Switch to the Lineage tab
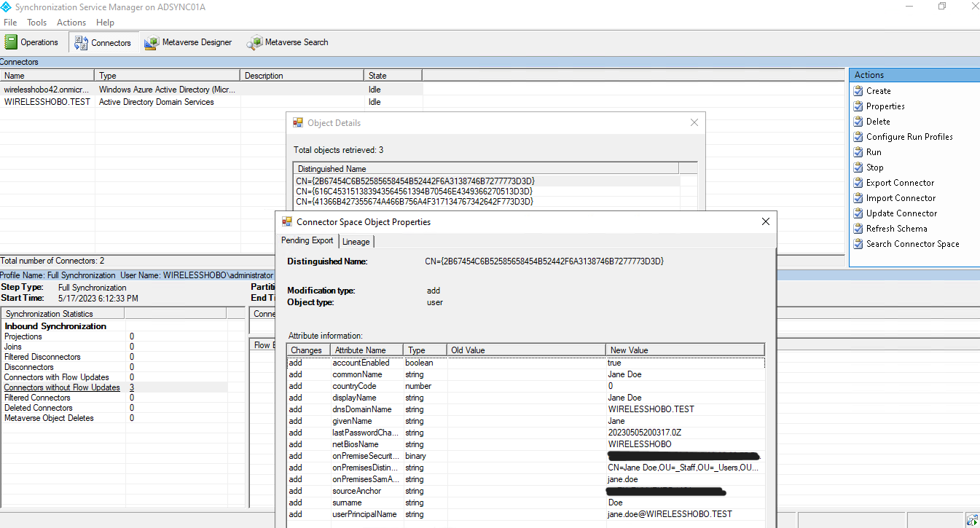The height and width of the screenshot is (528, 980). [x=356, y=241]
